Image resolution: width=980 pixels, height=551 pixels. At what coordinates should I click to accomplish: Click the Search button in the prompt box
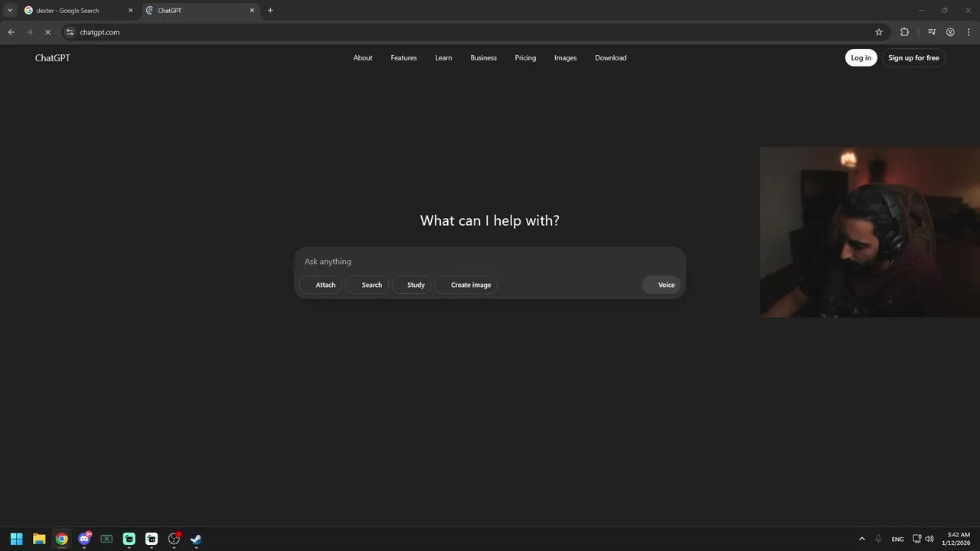point(367,285)
